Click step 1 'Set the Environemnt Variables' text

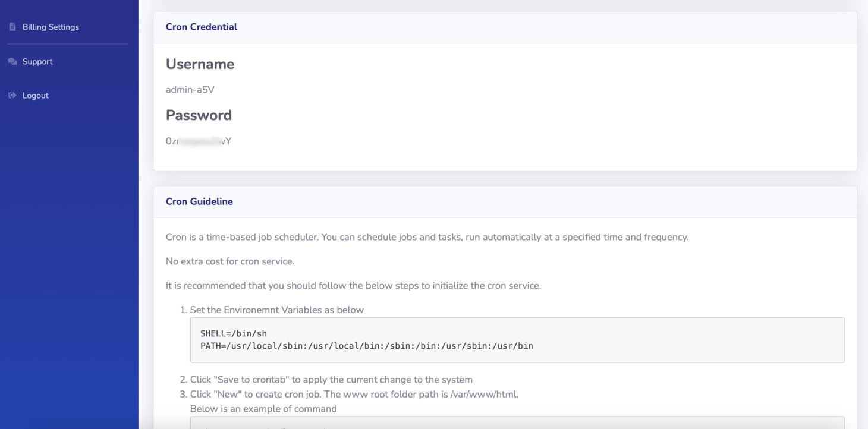[277, 310]
